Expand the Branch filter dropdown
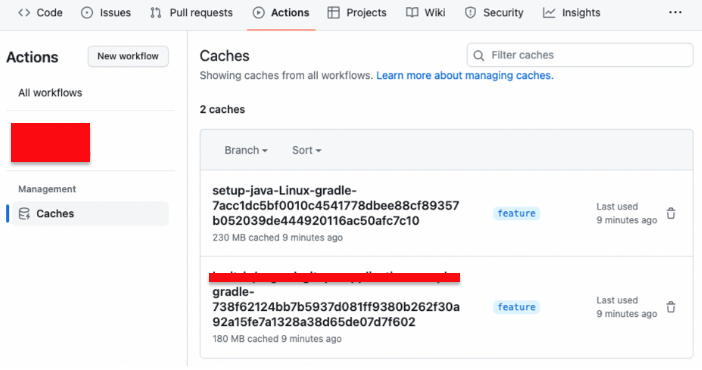Screen dimensions: 702x370 pos(246,150)
